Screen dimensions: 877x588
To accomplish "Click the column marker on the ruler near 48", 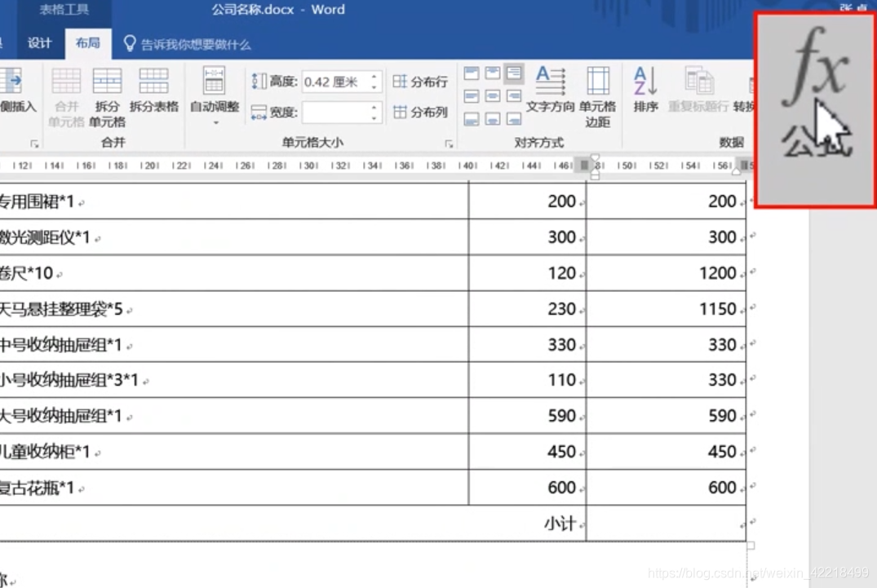I will click(584, 166).
